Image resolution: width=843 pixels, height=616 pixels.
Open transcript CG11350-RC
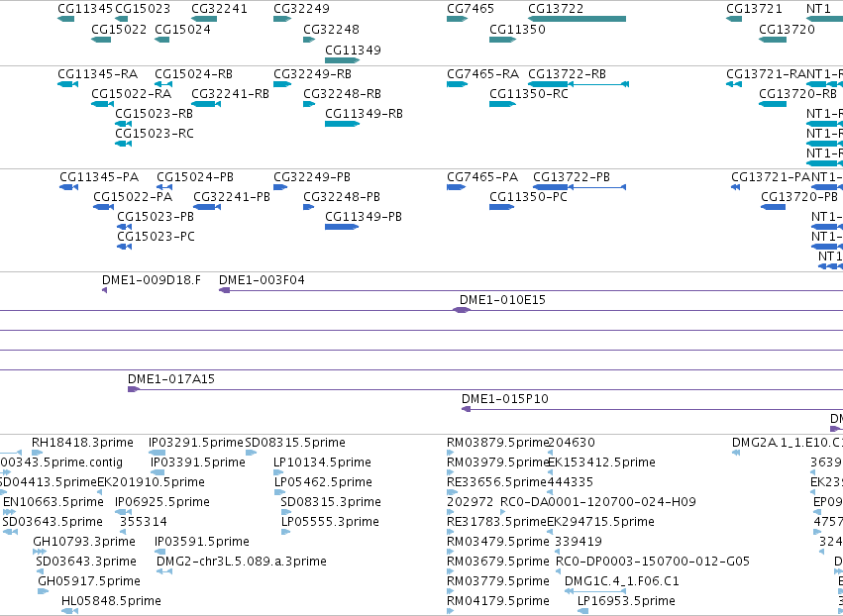pos(529,94)
